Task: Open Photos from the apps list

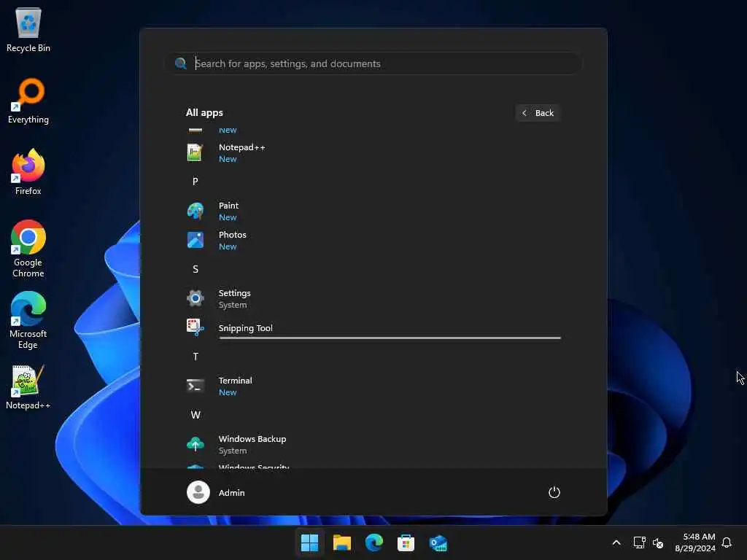Action: 233,235
